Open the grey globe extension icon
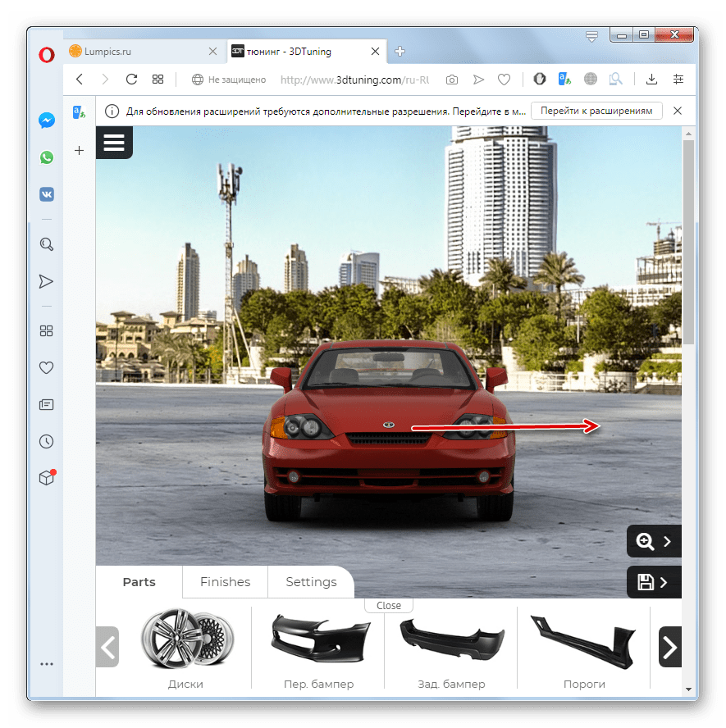The height and width of the screenshot is (728, 726). [591, 79]
